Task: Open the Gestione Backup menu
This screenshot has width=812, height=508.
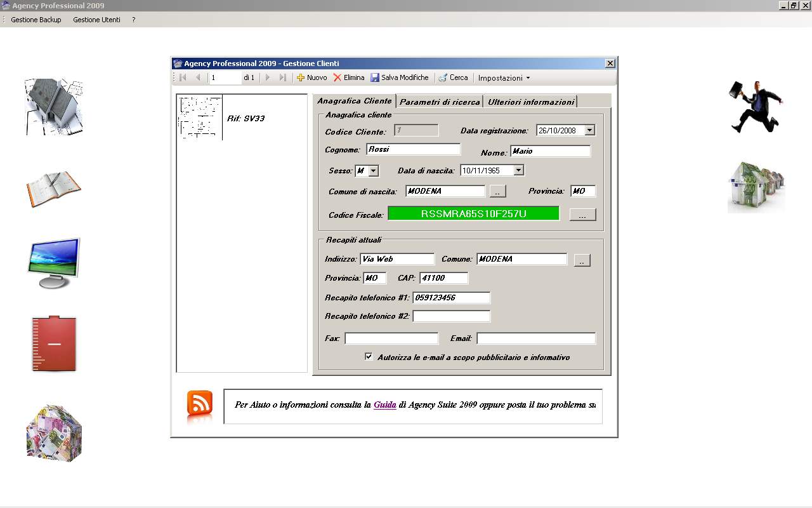Action: tap(36, 20)
